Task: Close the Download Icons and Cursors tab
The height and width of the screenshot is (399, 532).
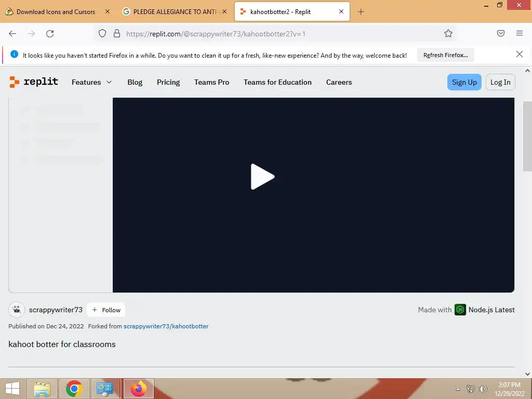Action: point(107,11)
